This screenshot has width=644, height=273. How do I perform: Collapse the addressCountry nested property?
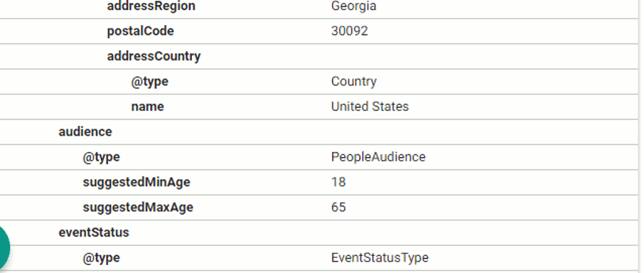click(154, 56)
